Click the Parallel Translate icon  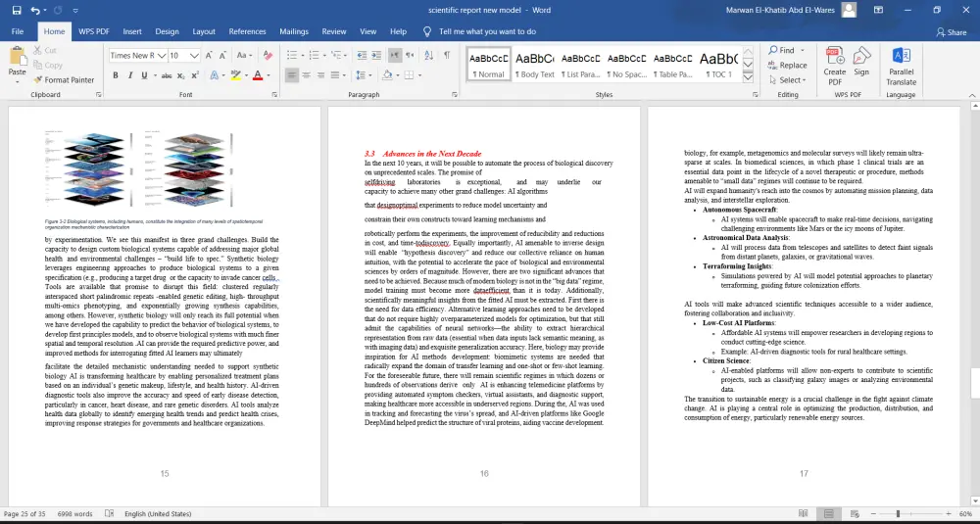(902, 67)
